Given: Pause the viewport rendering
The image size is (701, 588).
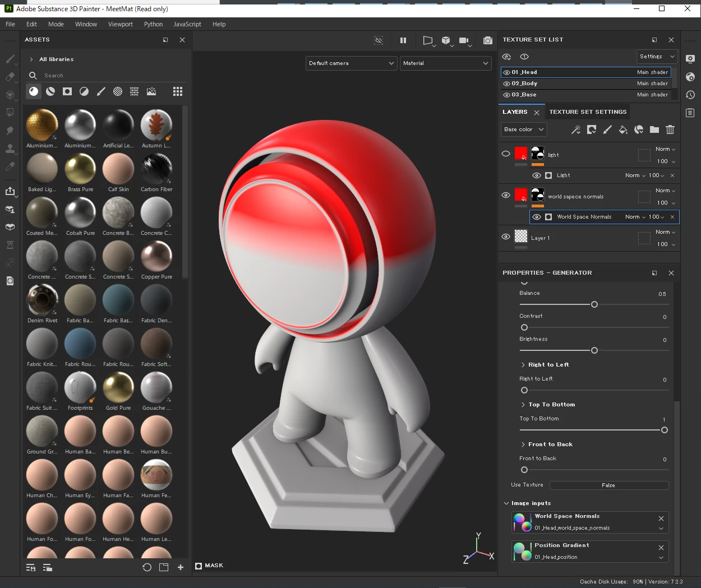Looking at the screenshot, I should pyautogui.click(x=403, y=40).
